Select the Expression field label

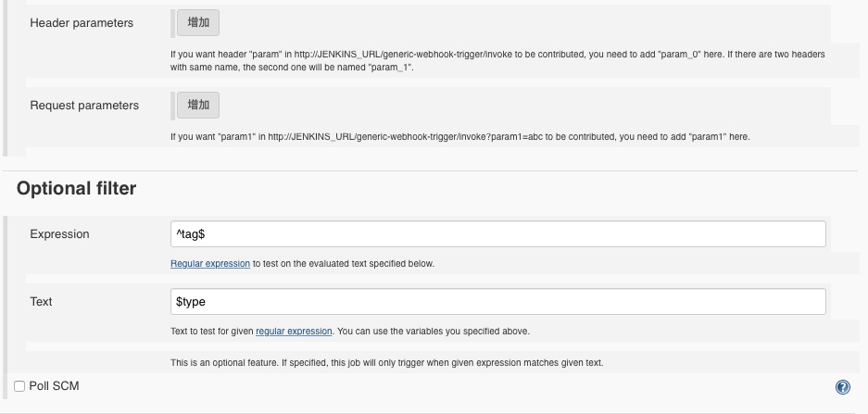(59, 234)
